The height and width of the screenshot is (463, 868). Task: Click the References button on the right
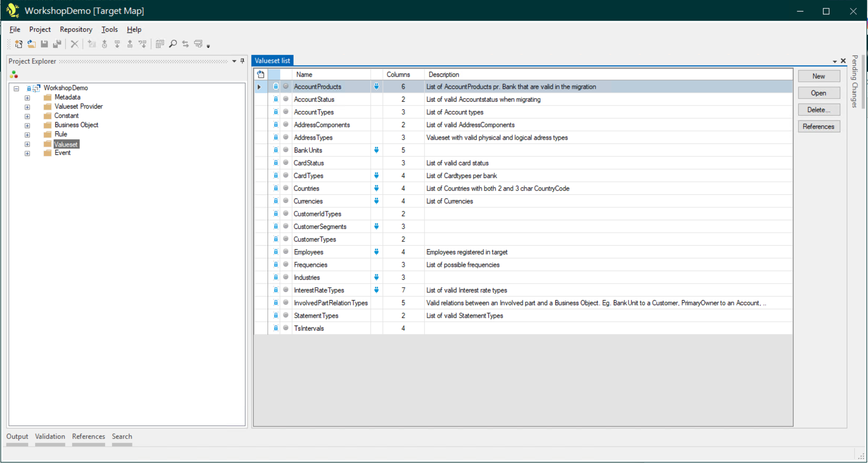click(819, 126)
